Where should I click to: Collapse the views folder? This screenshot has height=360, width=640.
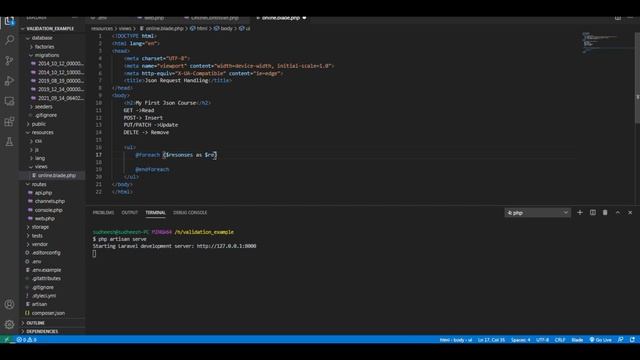[x=41, y=167]
